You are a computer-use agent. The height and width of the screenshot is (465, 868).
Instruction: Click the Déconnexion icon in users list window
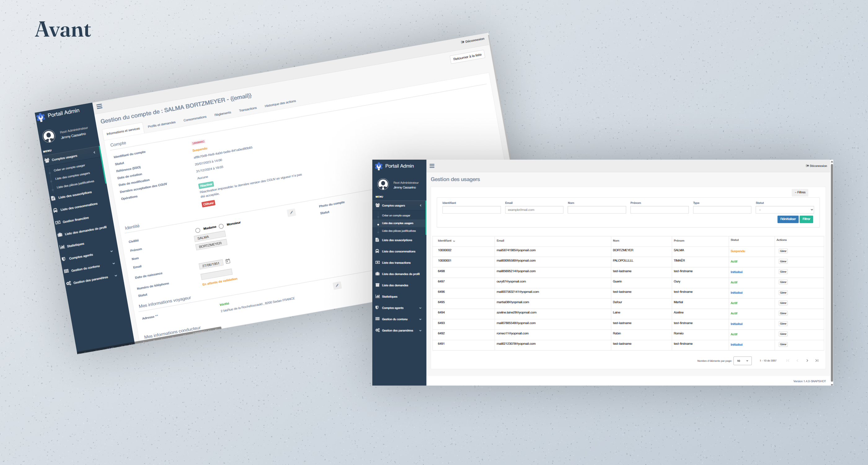807,166
